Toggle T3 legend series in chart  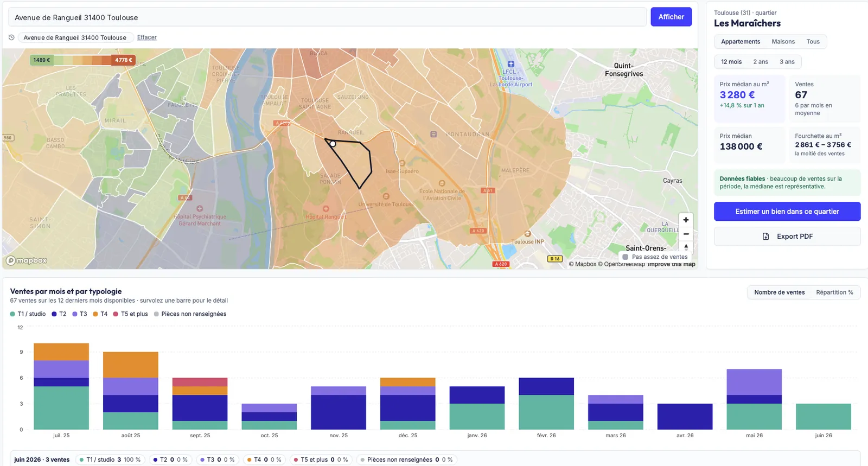tap(80, 314)
